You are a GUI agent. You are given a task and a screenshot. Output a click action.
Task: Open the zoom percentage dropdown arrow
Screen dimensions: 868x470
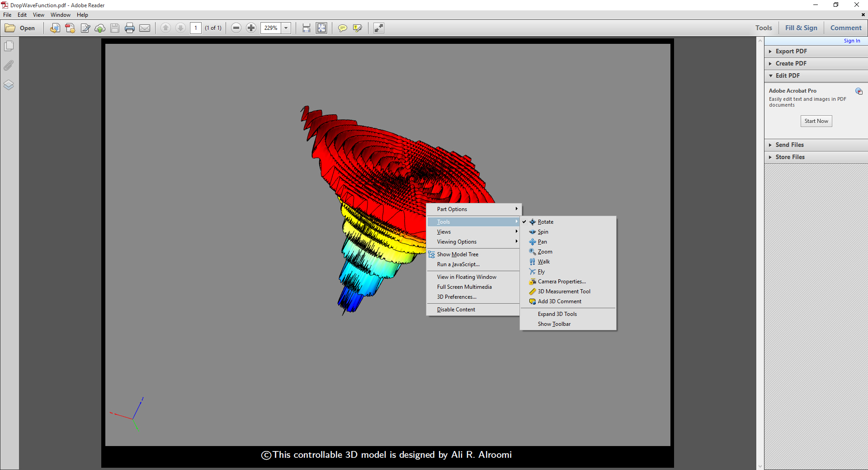[x=286, y=28]
